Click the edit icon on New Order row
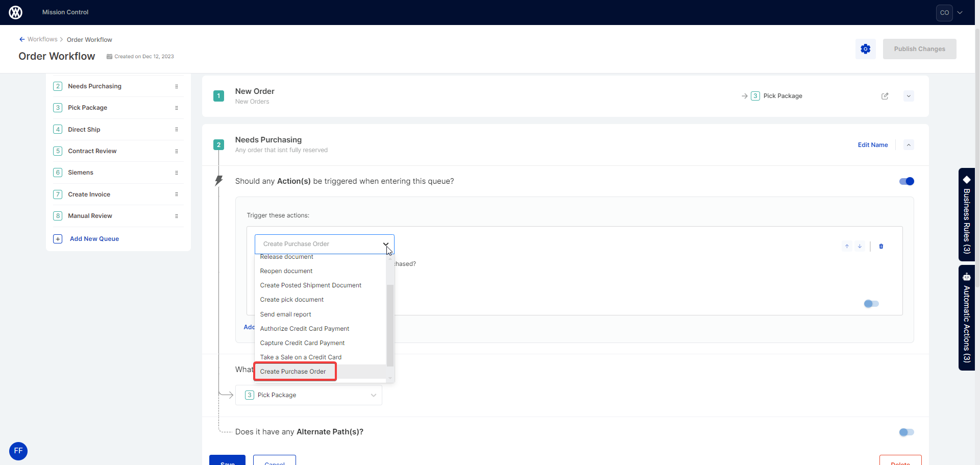This screenshot has width=980, height=465. click(885, 96)
